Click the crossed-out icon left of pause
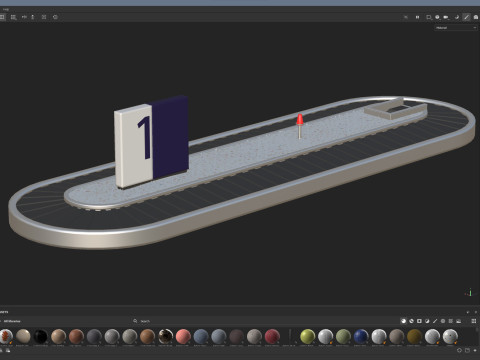This screenshot has height=360, width=480. [x=406, y=17]
